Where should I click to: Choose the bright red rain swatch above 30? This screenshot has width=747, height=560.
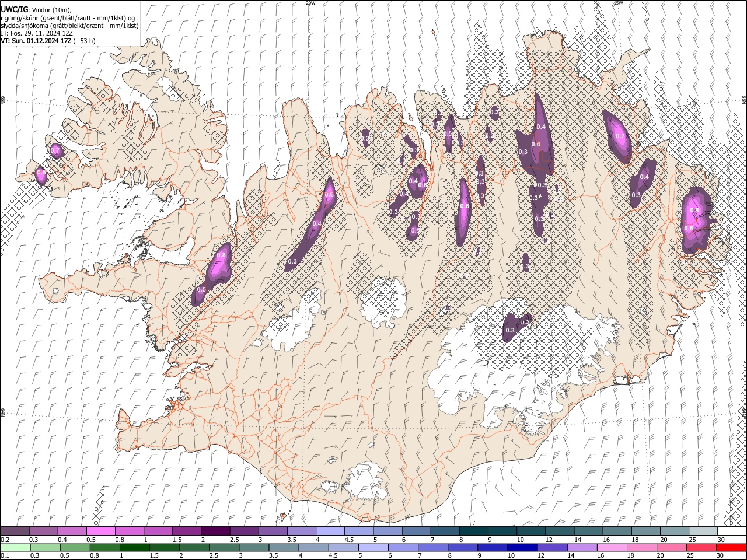[731, 547]
